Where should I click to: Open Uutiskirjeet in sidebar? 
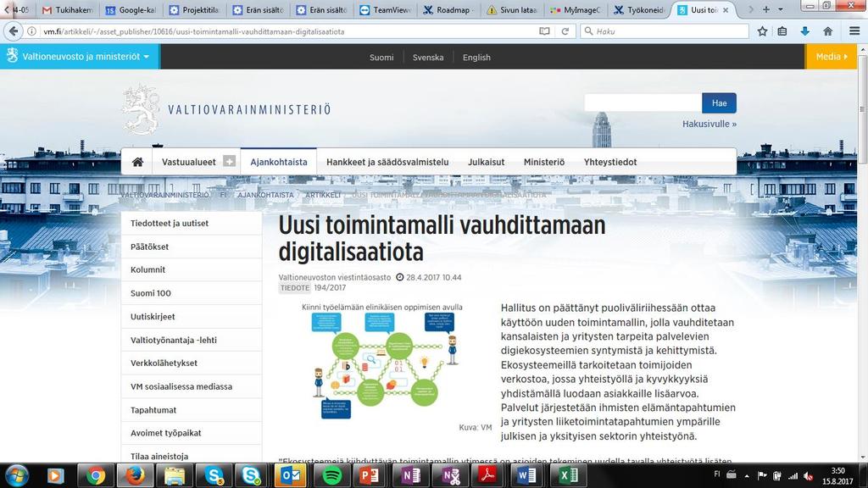192,317
